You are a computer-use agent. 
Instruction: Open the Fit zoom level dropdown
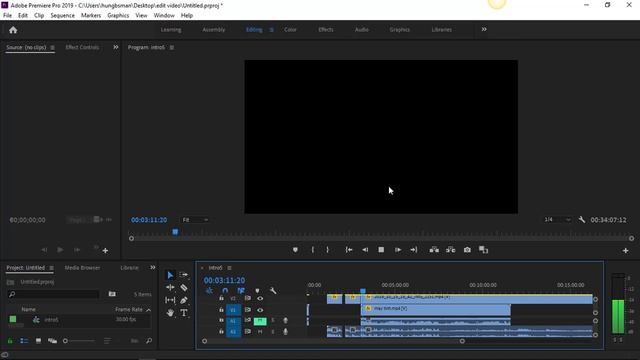tap(195, 220)
